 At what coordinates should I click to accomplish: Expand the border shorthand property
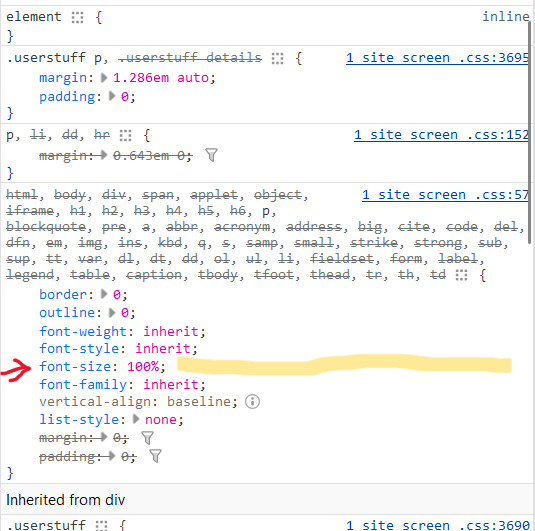click(x=104, y=294)
